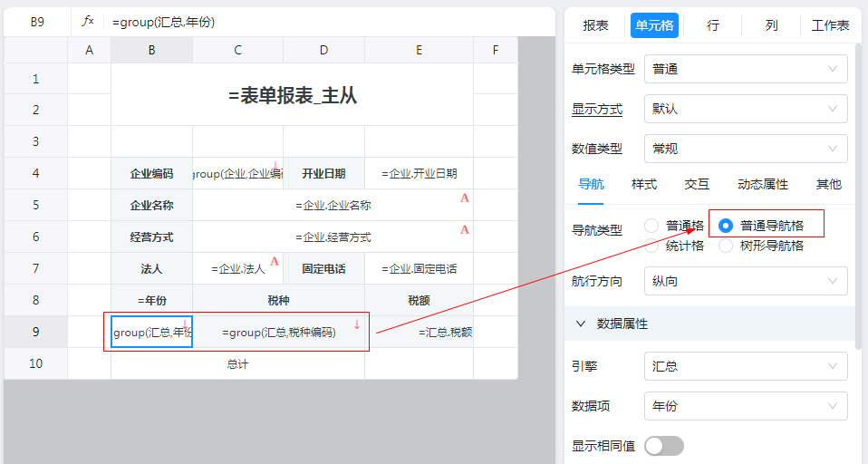
Task: Open the 样式 sub-tab
Action: [x=644, y=185]
